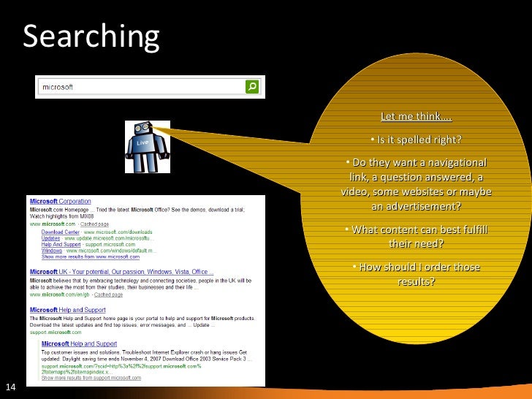Click the Let me think.... heading
The height and width of the screenshot is (399, 532).
pyautogui.click(x=416, y=116)
